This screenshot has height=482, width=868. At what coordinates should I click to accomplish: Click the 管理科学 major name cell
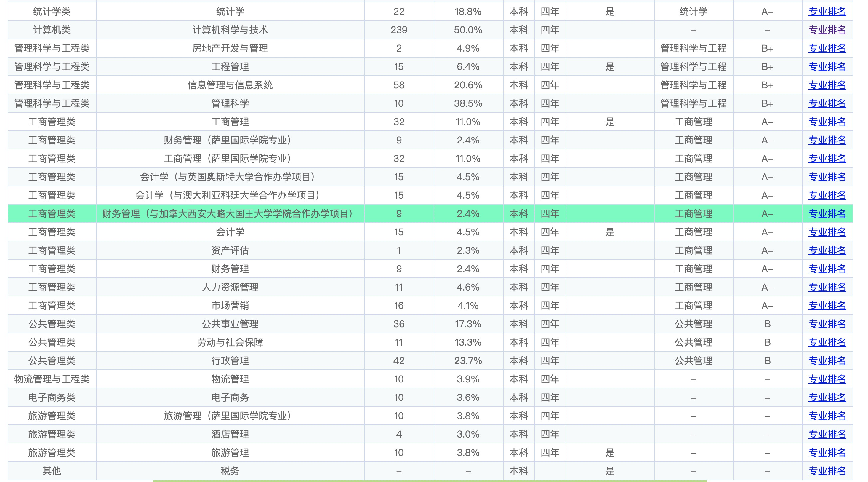coord(230,103)
